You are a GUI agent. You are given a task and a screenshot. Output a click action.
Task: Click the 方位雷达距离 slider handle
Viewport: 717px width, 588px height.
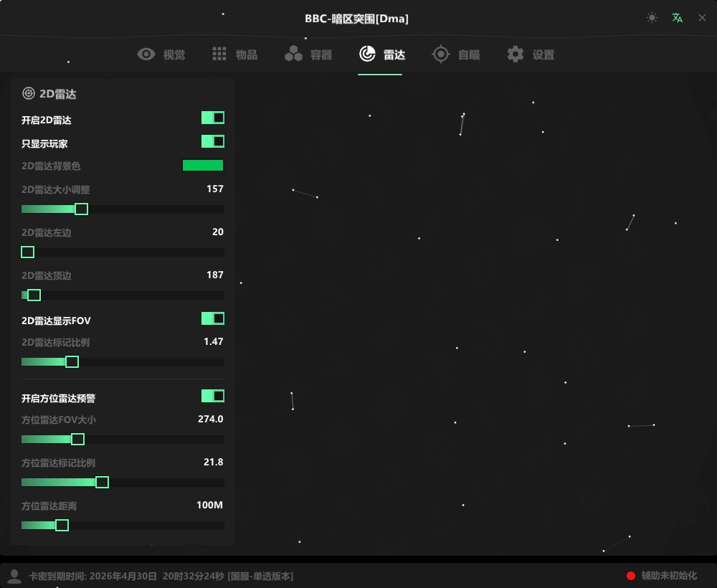pos(62,526)
